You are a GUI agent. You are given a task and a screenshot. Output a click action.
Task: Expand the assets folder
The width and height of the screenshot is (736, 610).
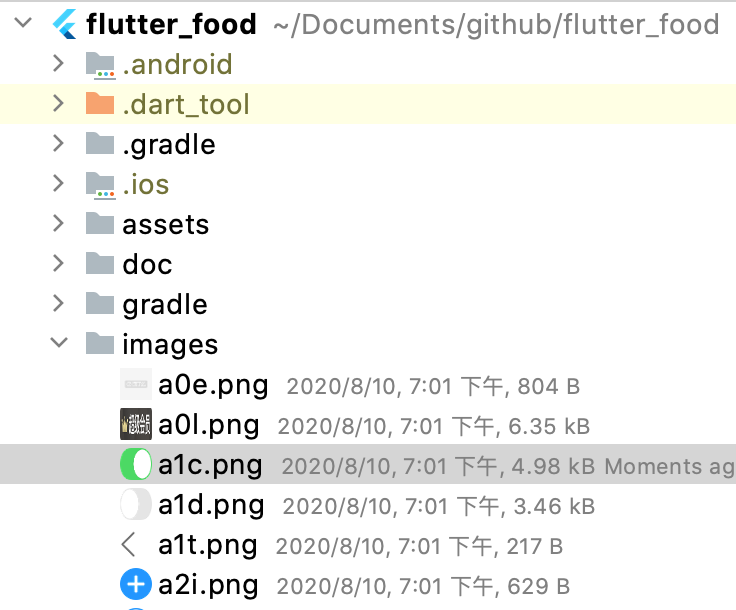coord(59,224)
